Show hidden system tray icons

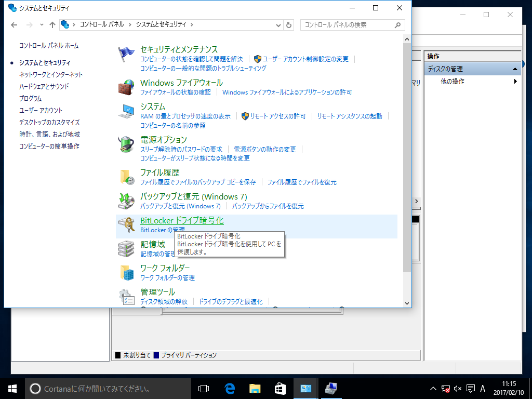(433, 389)
